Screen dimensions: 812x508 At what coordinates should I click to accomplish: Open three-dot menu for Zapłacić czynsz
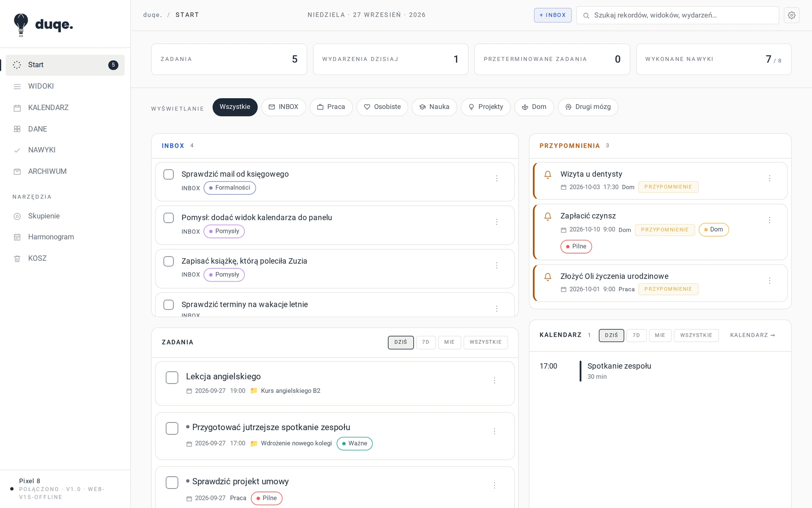[x=770, y=220]
